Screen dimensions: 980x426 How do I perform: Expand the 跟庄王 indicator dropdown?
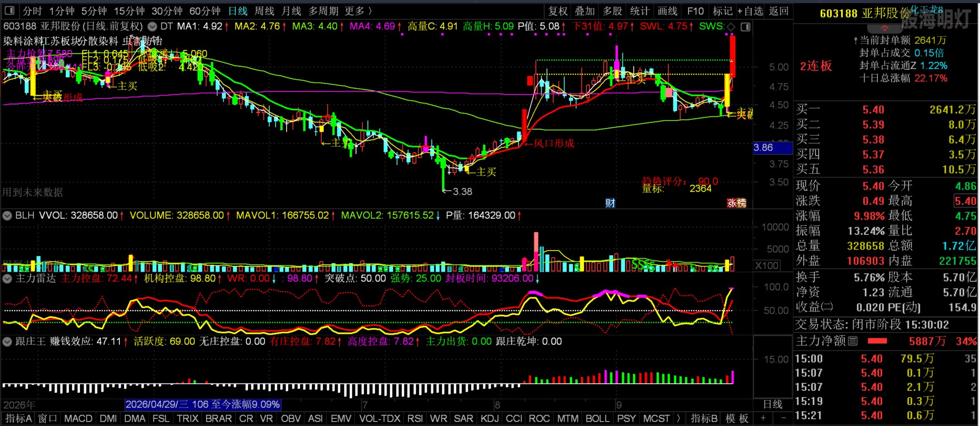(7, 341)
